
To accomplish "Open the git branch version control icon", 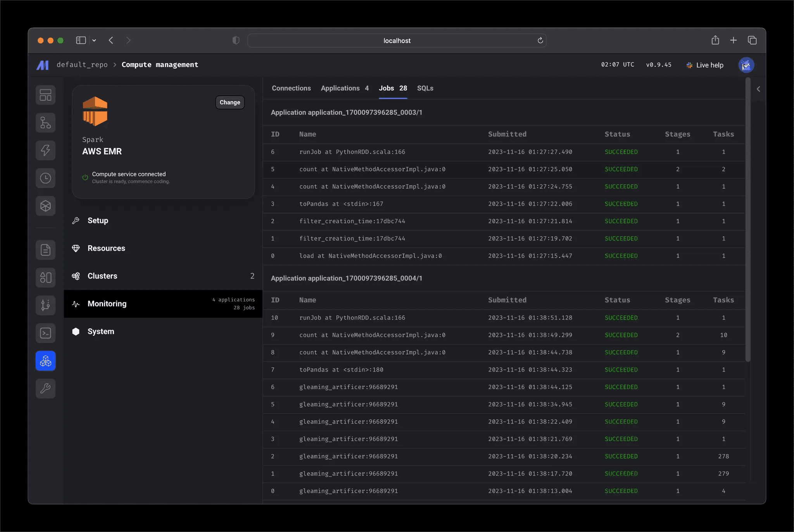I will [x=46, y=305].
